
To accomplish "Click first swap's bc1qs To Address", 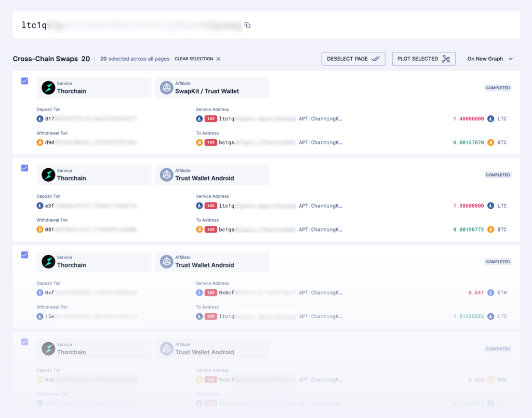I will [x=257, y=142].
